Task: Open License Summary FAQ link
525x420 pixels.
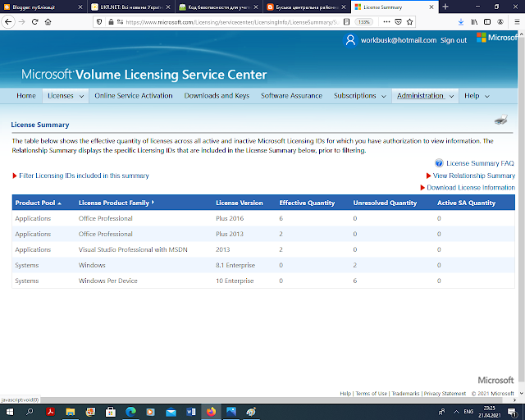Action: click(480, 163)
